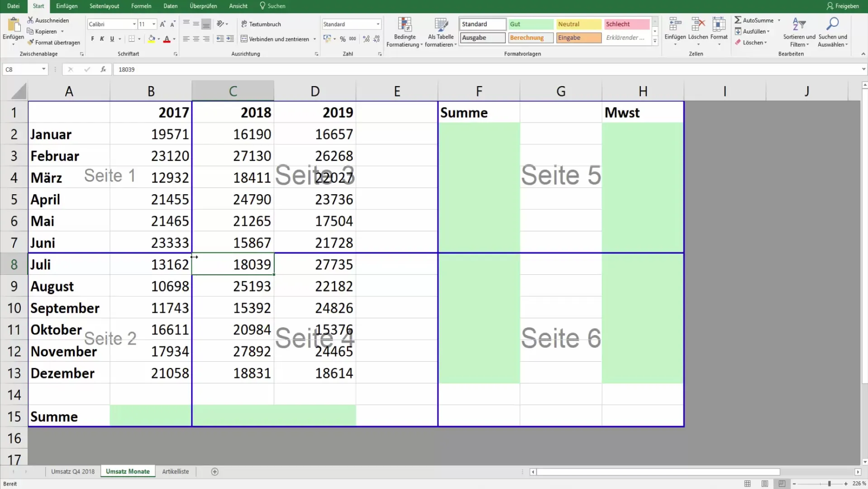Click the insert function fx icon

tap(103, 69)
